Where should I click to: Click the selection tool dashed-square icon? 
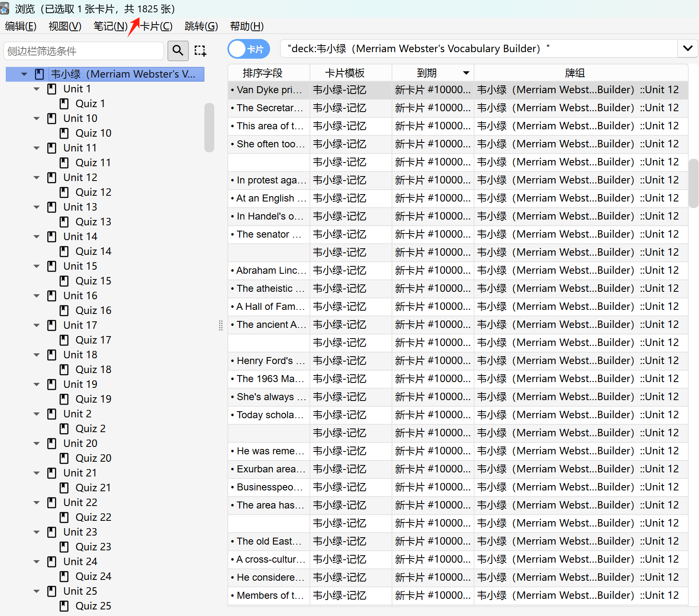point(200,50)
